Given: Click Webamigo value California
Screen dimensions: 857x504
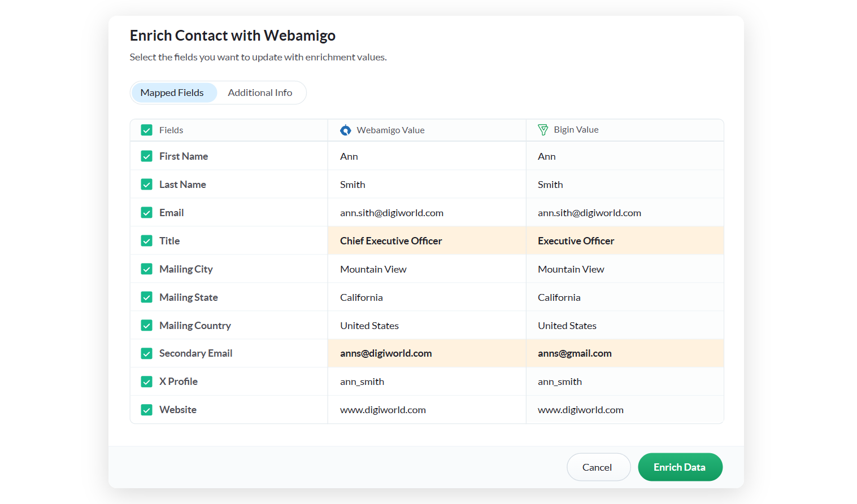Looking at the screenshot, I should pyautogui.click(x=362, y=297).
